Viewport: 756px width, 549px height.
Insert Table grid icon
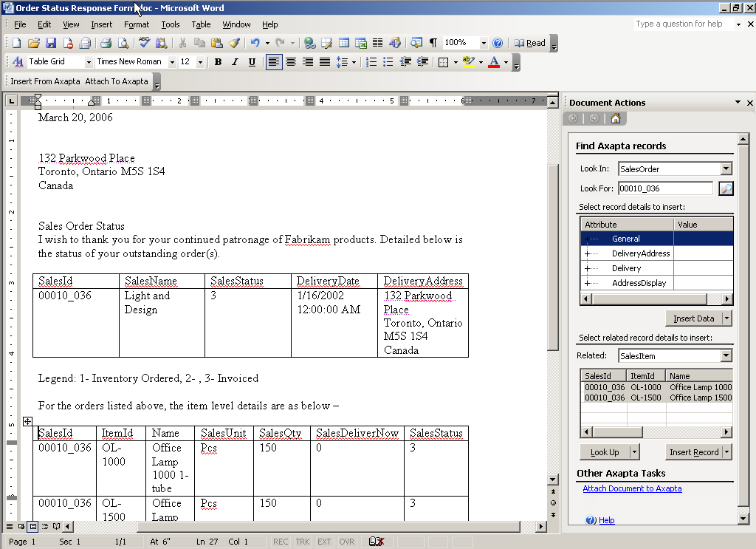point(344,43)
